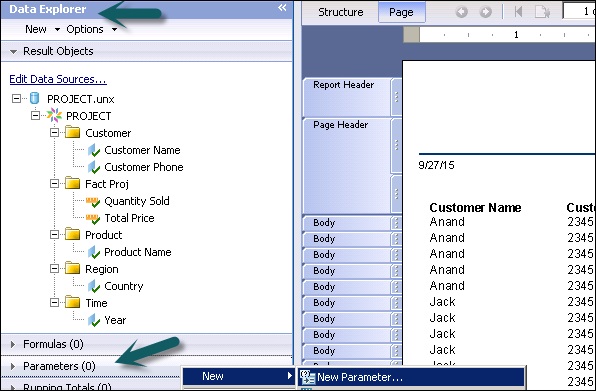Collapse the Result Objects section
596x391 pixels.
coord(13,51)
